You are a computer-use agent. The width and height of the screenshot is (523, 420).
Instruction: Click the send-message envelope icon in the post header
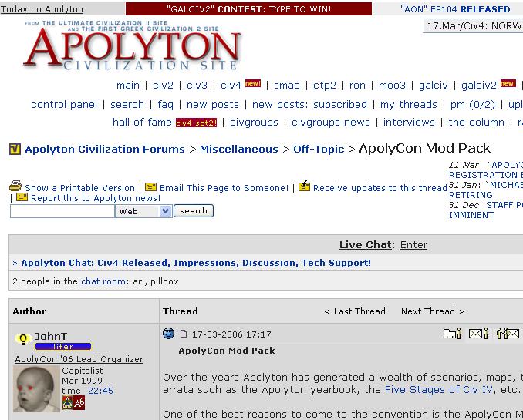pos(479,334)
